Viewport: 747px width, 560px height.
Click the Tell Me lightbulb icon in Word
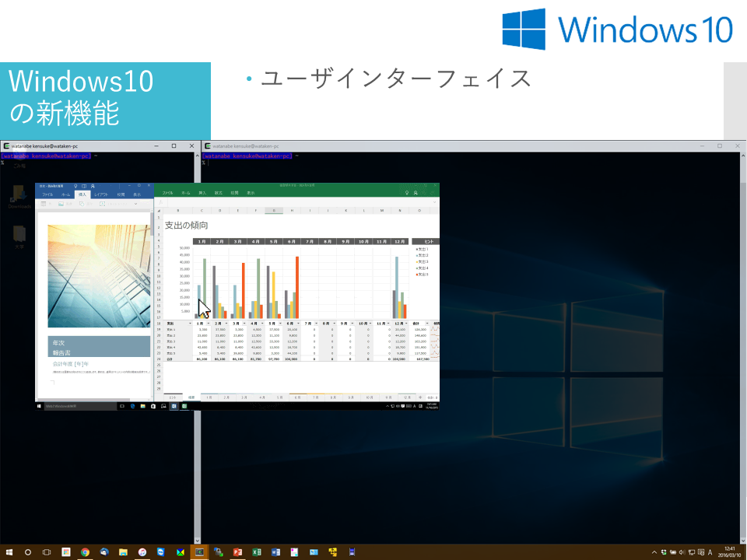(x=75, y=186)
